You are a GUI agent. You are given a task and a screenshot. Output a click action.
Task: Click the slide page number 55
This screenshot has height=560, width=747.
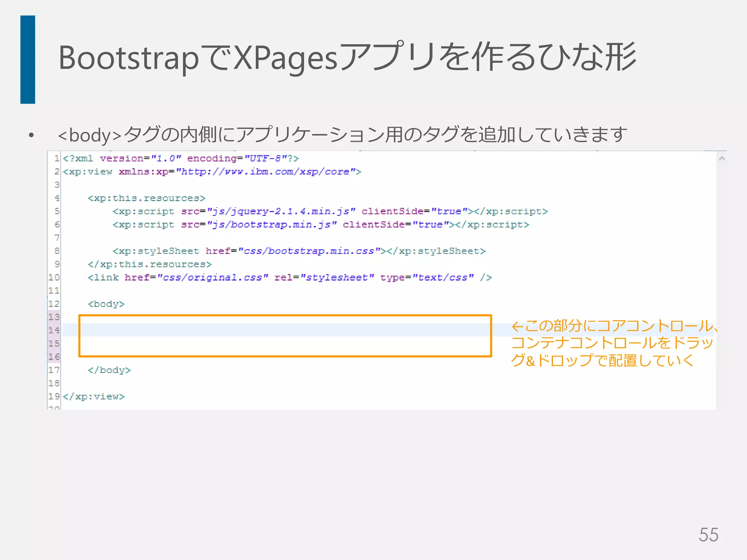click(708, 535)
